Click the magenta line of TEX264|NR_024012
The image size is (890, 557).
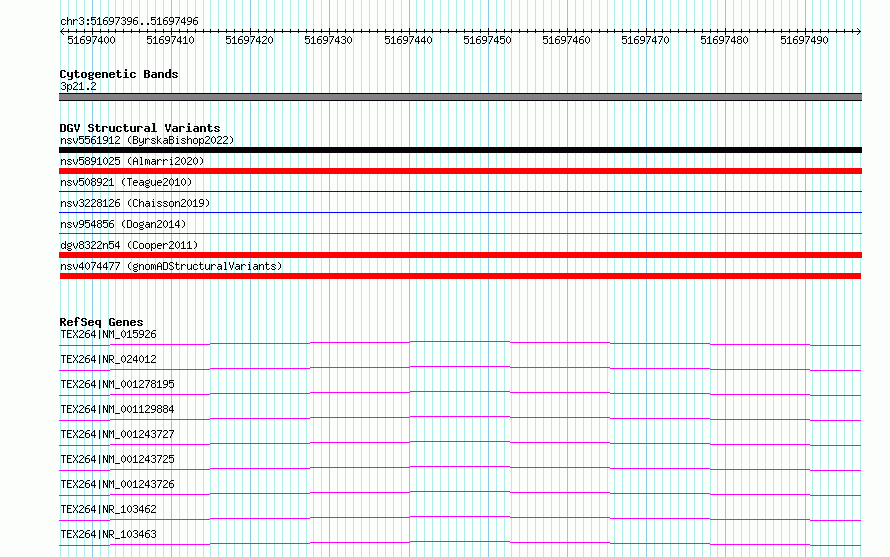point(460,368)
